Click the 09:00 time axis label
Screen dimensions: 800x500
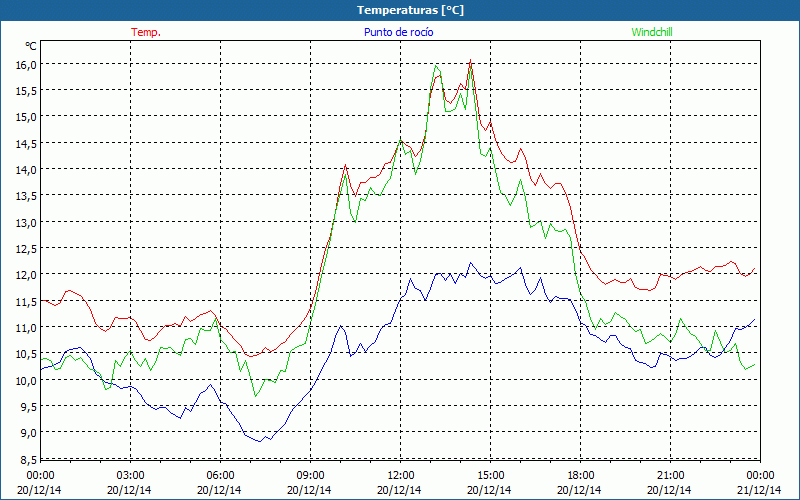coord(310,475)
